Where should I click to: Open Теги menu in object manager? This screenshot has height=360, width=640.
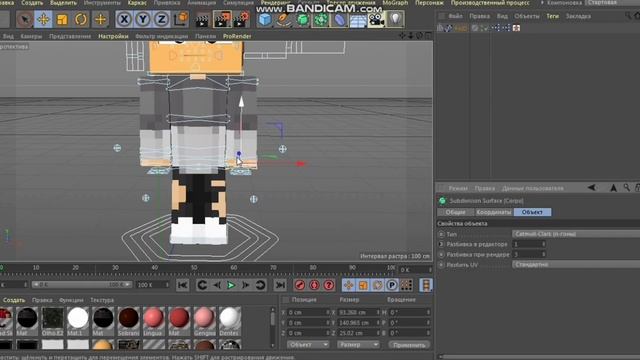click(553, 16)
